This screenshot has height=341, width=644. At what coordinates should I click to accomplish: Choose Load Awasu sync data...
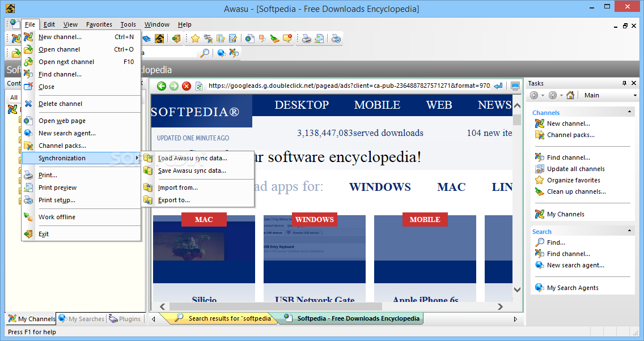tap(198, 158)
